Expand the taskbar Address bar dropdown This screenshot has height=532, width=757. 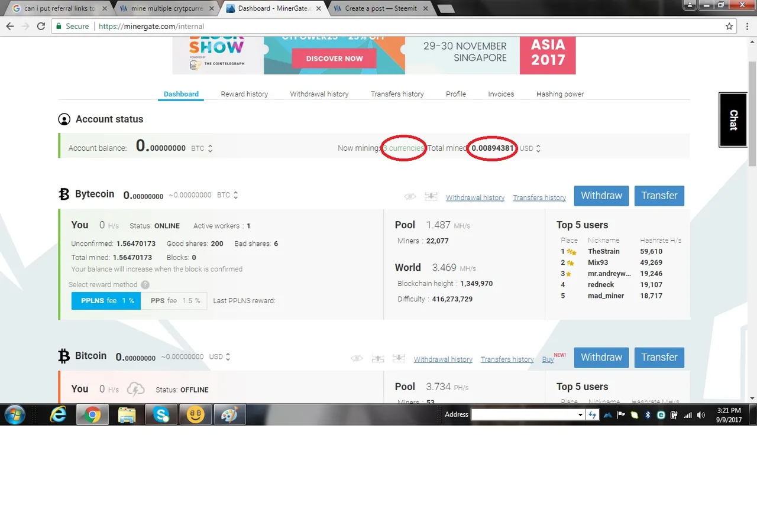581,415
